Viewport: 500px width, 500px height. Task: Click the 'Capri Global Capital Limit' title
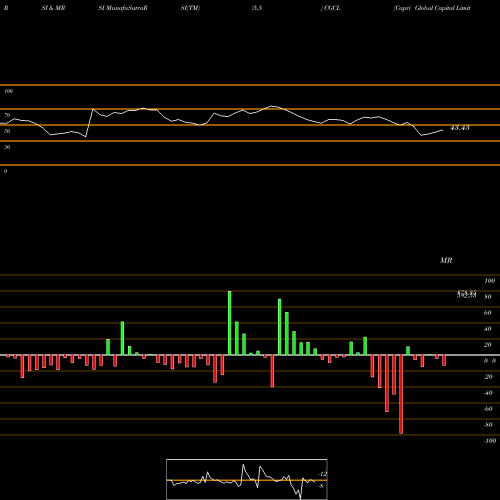click(432, 8)
